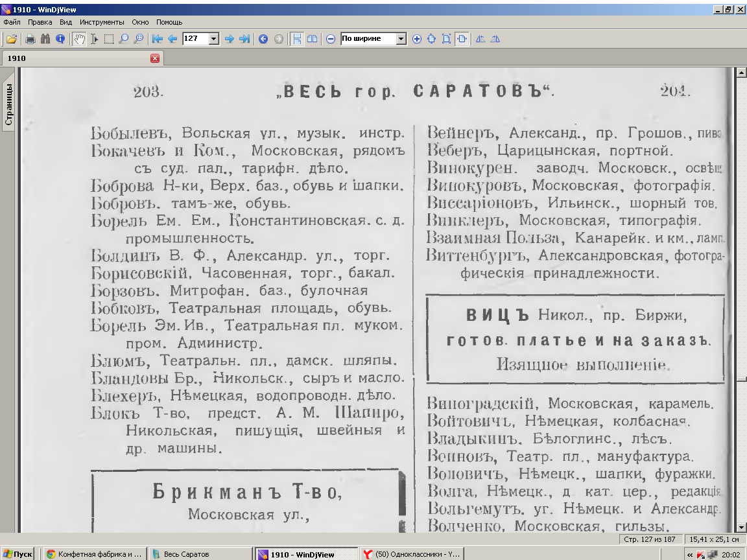Open the 'Вид' menu
Image resolution: width=747 pixels, height=560 pixels.
[x=65, y=22]
